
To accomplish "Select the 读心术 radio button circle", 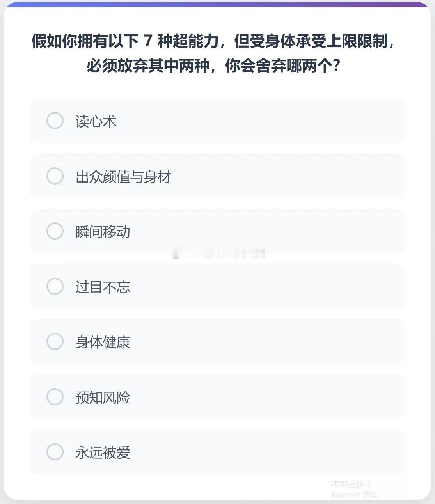I will (55, 121).
